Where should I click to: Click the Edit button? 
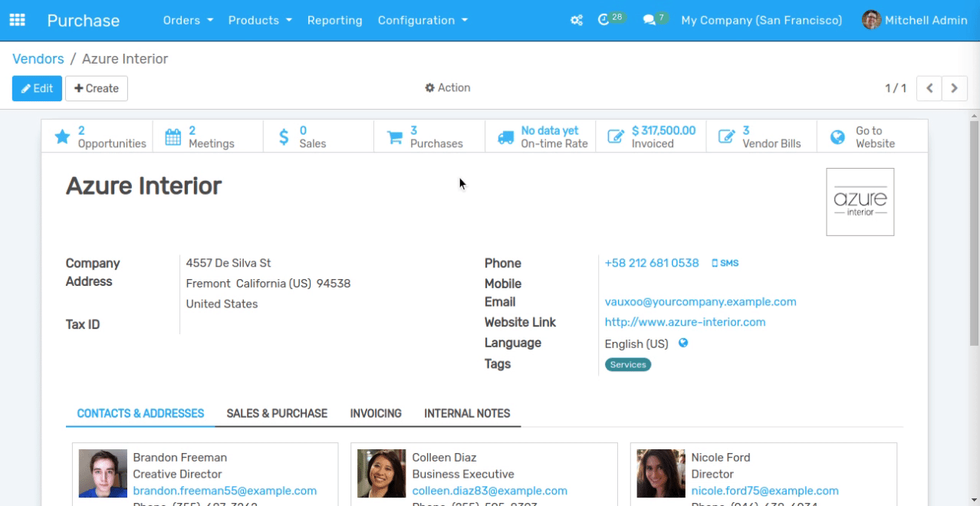pyautogui.click(x=37, y=88)
